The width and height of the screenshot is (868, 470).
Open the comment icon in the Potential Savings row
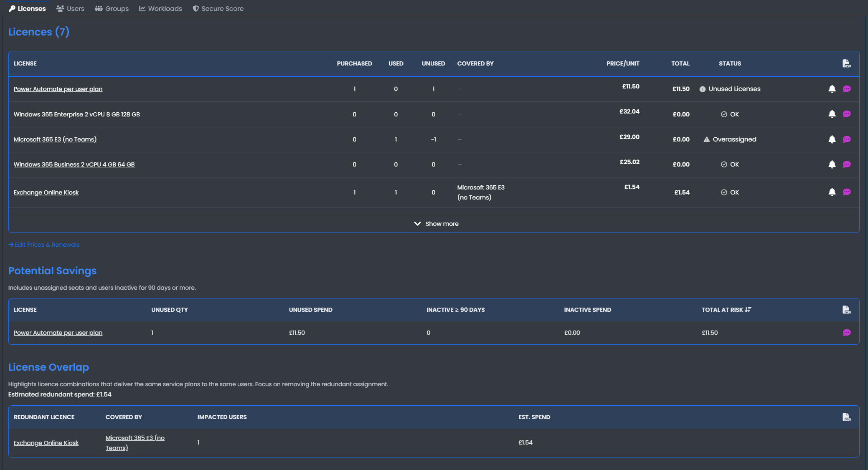(x=847, y=333)
